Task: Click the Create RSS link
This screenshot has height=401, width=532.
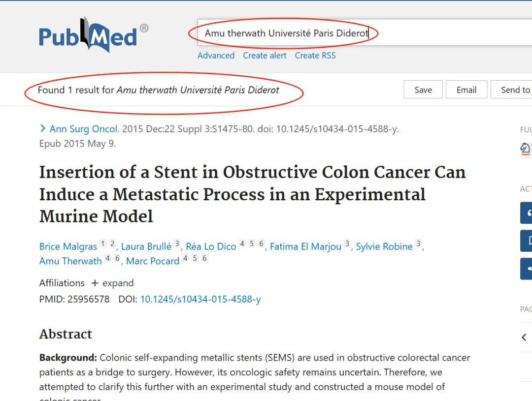Action: pos(315,55)
